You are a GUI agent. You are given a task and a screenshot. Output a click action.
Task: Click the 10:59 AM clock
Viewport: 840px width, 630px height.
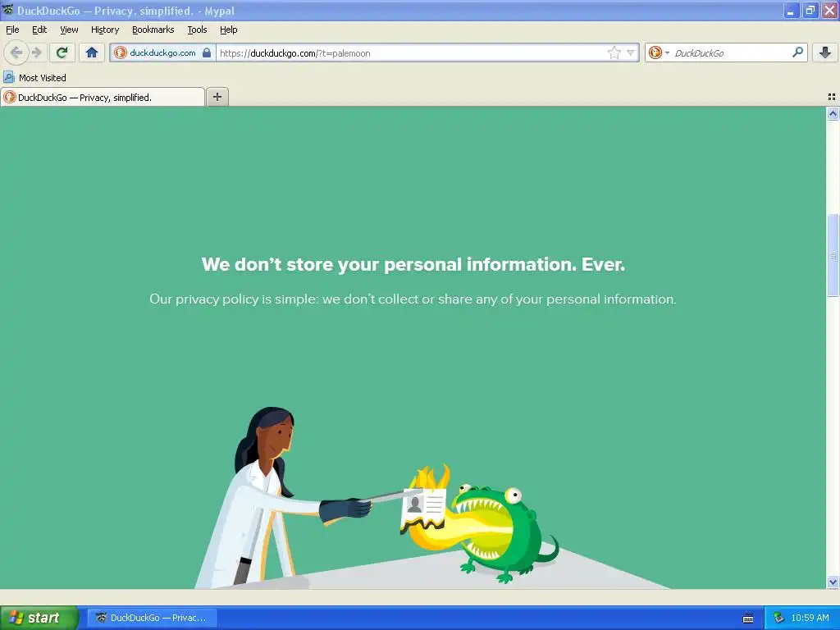click(x=810, y=618)
